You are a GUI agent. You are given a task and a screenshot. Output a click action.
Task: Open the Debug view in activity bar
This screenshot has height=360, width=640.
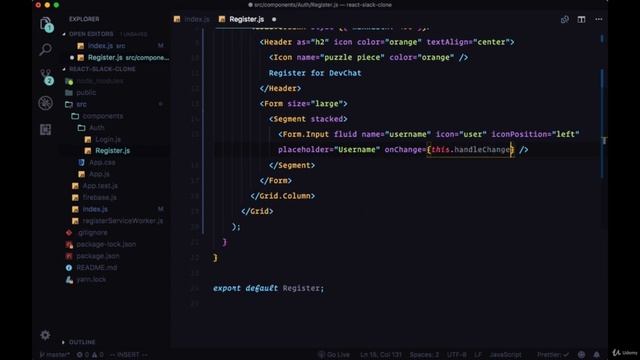coord(45,103)
